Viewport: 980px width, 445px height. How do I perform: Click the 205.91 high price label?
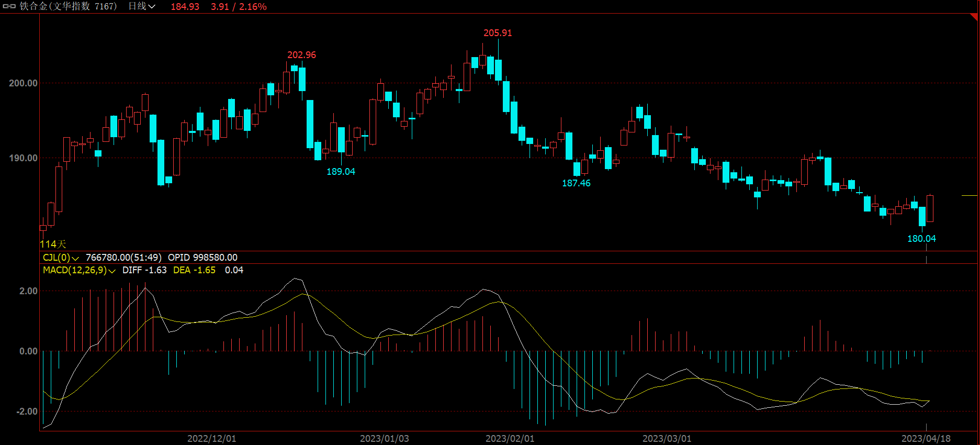[498, 33]
